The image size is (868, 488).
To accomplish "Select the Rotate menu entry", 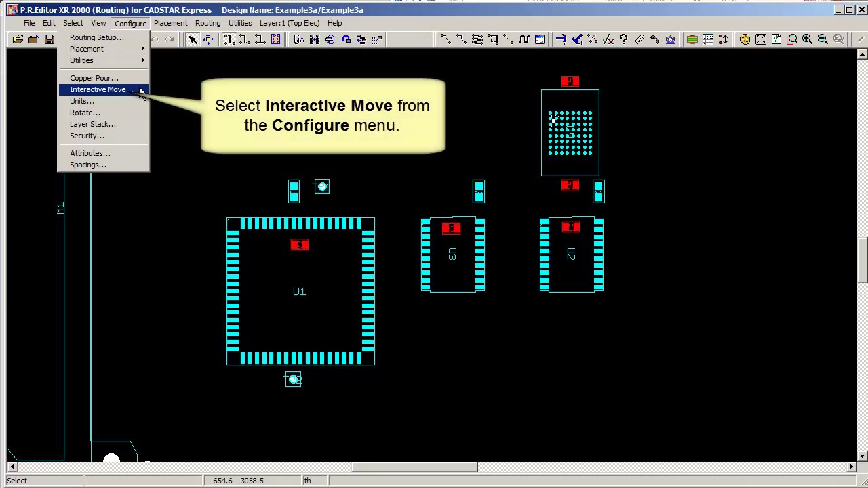I will pos(103,113).
